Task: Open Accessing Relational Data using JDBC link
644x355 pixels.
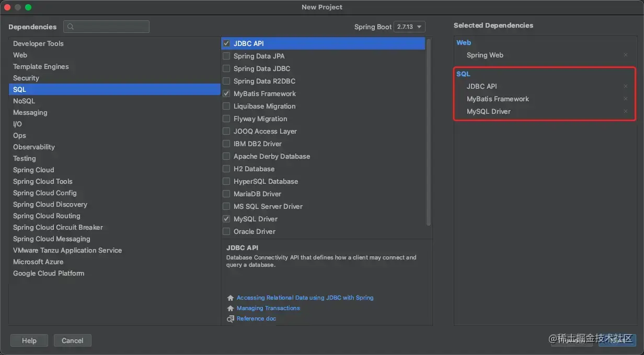Action: (305, 298)
